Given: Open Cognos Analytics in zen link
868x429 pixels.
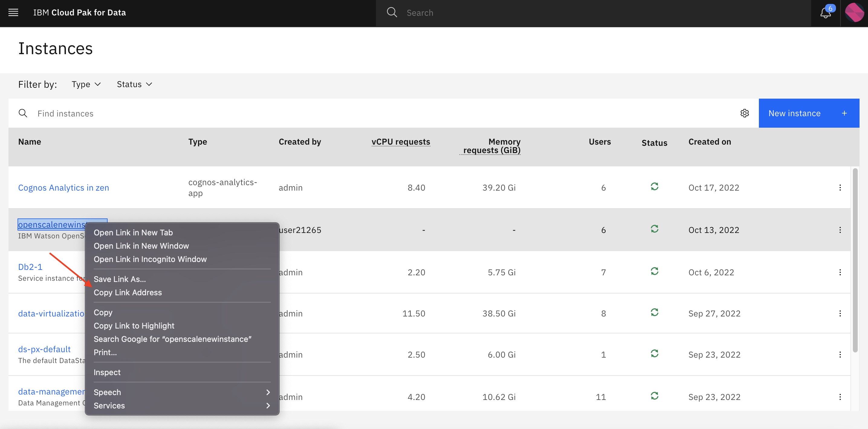Looking at the screenshot, I should point(63,188).
